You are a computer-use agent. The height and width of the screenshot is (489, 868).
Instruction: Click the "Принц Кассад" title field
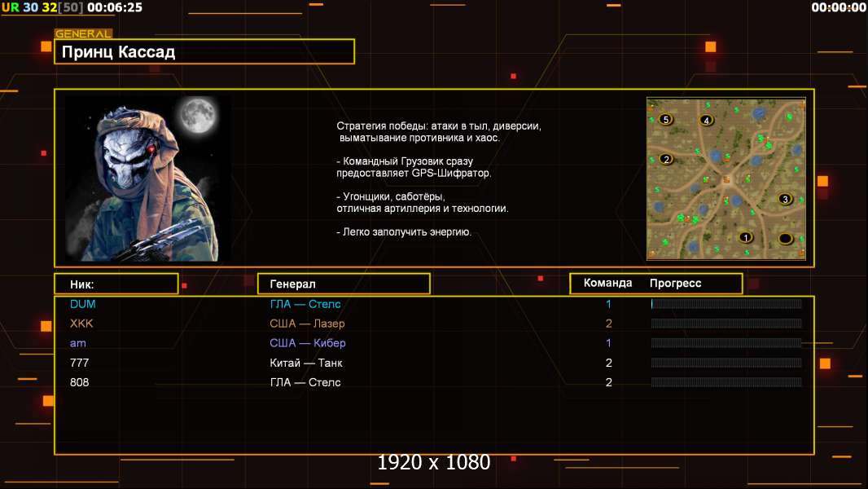pos(204,51)
